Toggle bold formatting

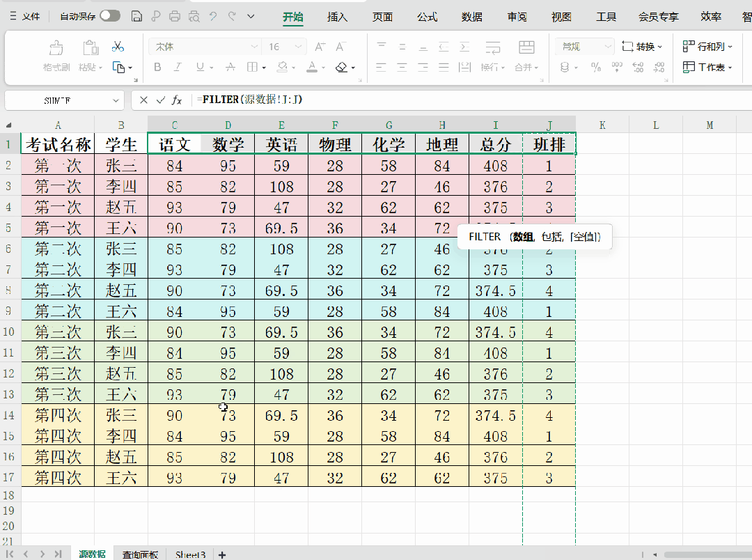[x=157, y=67]
